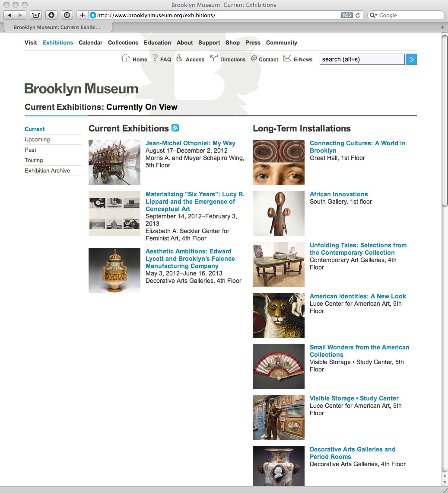
Task: Open the Unfolding Tales table thumbnail
Action: click(x=279, y=264)
